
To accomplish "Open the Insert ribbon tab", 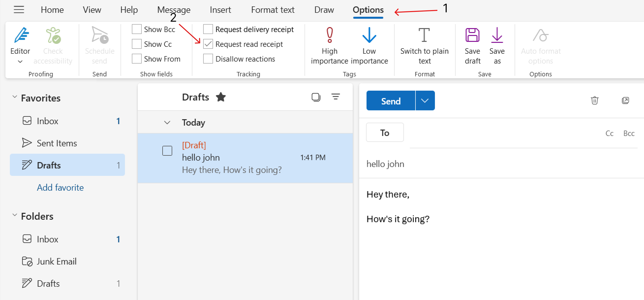I will coord(220,10).
